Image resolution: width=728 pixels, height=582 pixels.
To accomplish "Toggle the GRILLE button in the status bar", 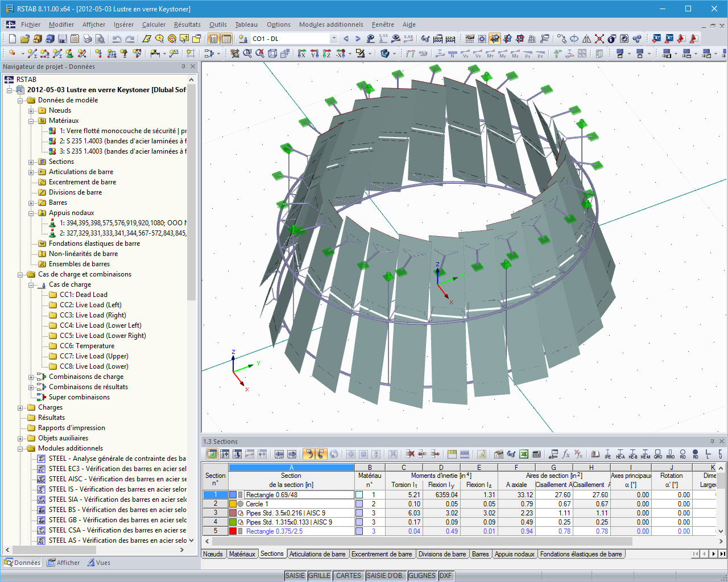I will (x=320, y=576).
